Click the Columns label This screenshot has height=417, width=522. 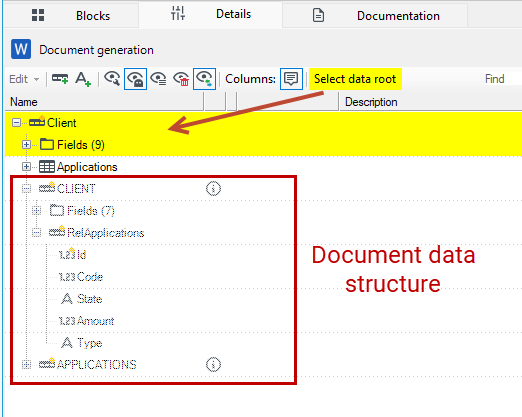[250, 79]
